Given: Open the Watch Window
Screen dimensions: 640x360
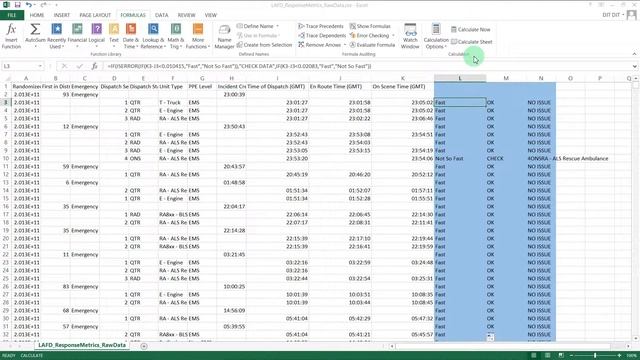Looking at the screenshot, I should point(410,36).
